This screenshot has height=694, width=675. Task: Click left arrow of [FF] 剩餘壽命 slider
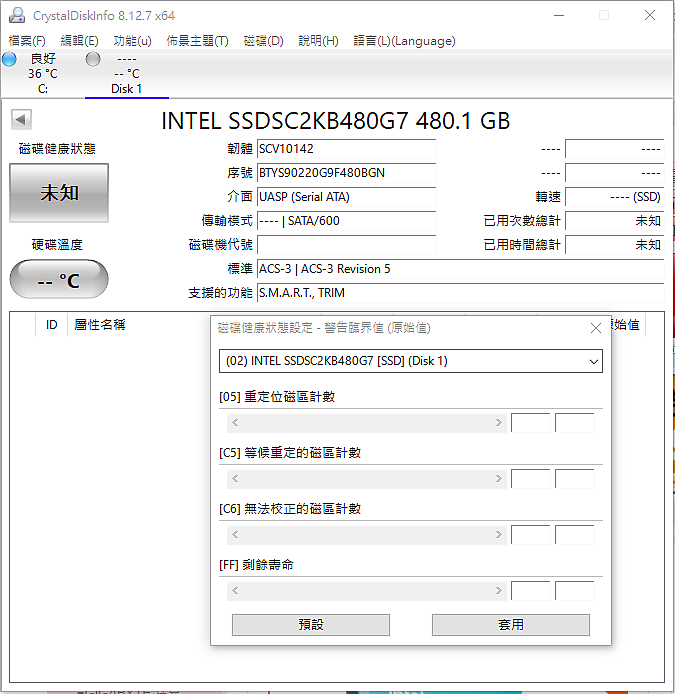pyautogui.click(x=235, y=590)
